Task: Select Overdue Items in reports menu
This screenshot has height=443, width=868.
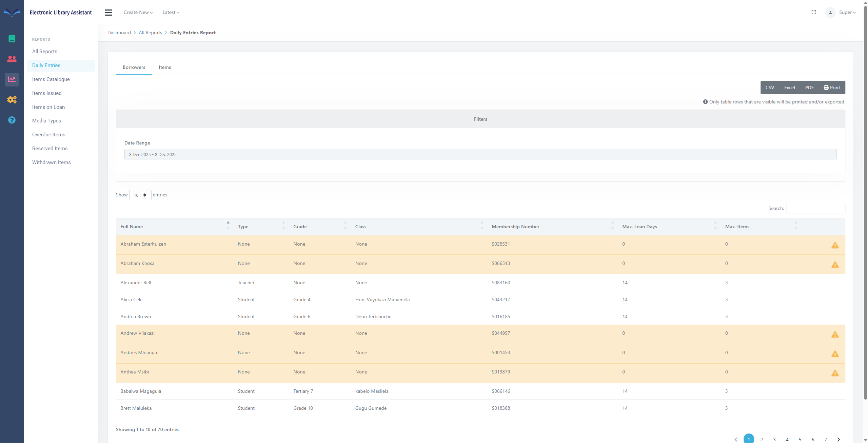Action: pyautogui.click(x=49, y=135)
